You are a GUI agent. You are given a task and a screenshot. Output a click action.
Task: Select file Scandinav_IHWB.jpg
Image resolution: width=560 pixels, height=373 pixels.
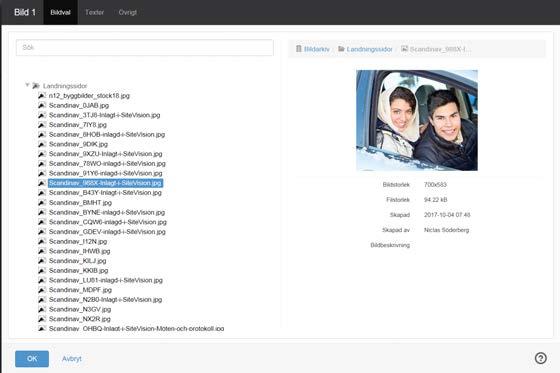(80, 251)
